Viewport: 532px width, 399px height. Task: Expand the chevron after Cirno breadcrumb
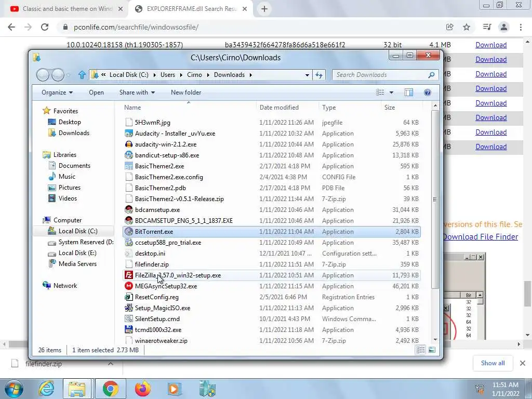[x=208, y=75]
